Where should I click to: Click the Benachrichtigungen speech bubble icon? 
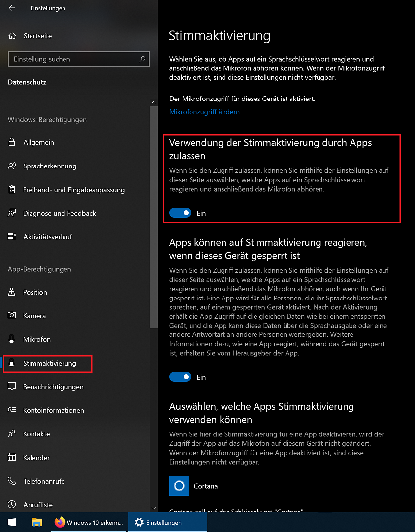12,387
